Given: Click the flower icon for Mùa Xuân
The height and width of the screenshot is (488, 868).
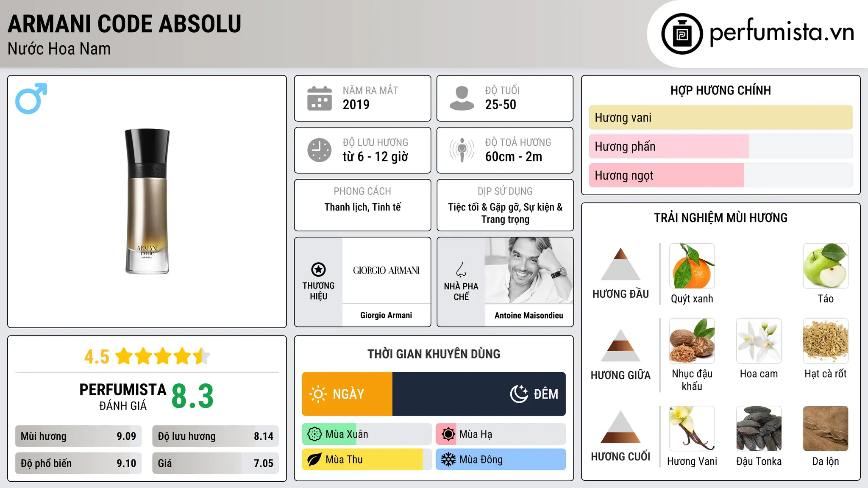Looking at the screenshot, I should tap(314, 434).
